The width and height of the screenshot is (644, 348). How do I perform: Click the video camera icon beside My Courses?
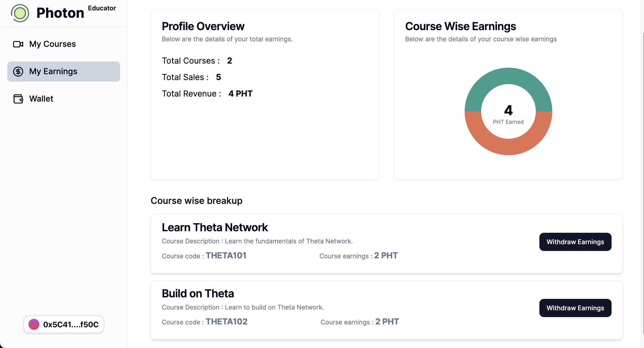[18, 44]
